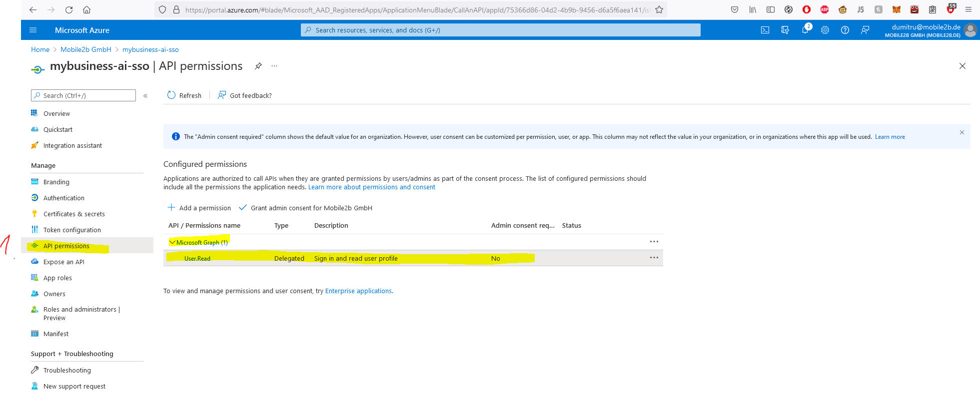
Task: Focus the Search resources, services, and docs bar
Action: point(500,30)
